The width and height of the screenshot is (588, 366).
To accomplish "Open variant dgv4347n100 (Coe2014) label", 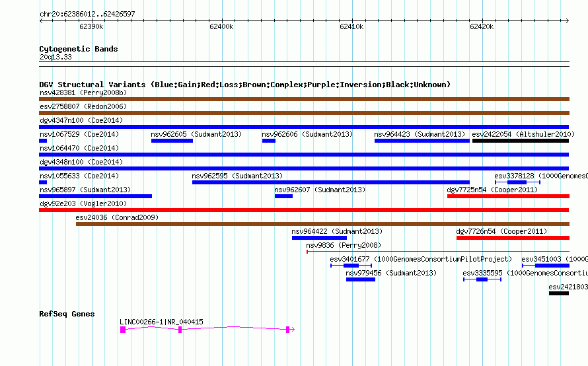I will tap(81, 120).
